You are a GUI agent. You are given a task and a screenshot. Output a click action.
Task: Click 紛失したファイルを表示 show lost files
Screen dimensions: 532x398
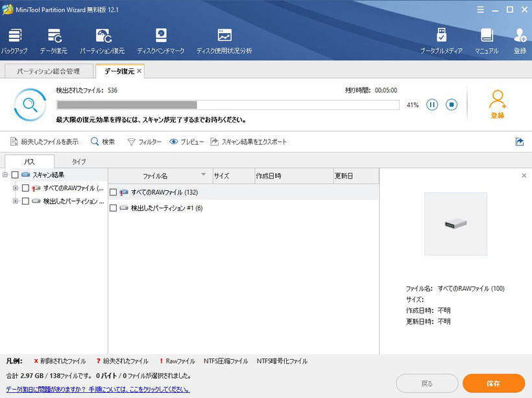(45, 142)
